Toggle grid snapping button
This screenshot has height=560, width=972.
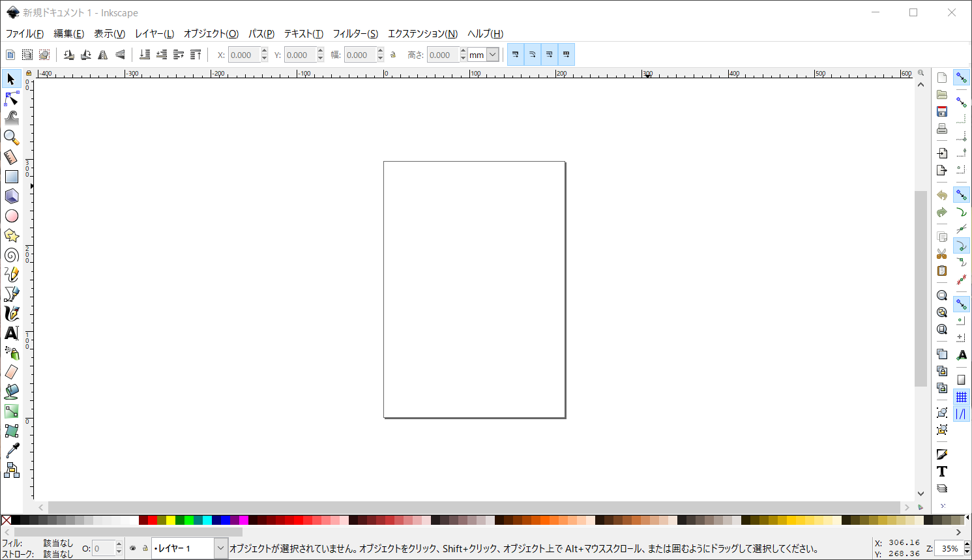961,397
